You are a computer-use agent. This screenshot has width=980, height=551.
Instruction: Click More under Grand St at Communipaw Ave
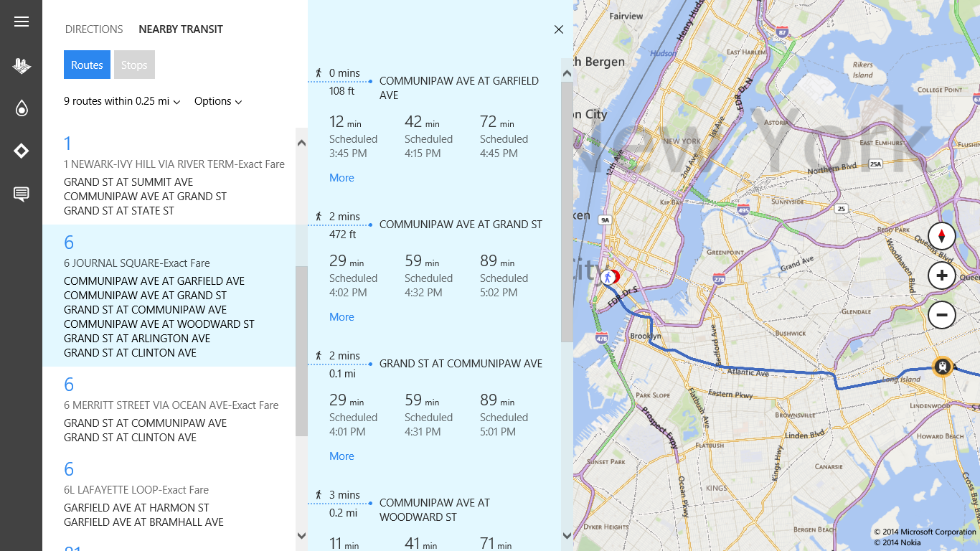pos(341,456)
